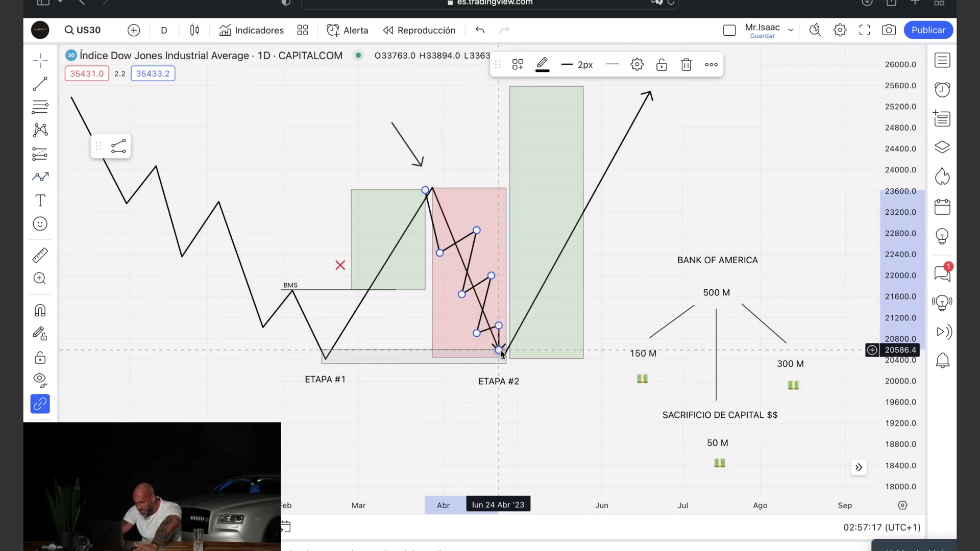
Task: Open the emoji and icons tool
Action: click(40, 224)
